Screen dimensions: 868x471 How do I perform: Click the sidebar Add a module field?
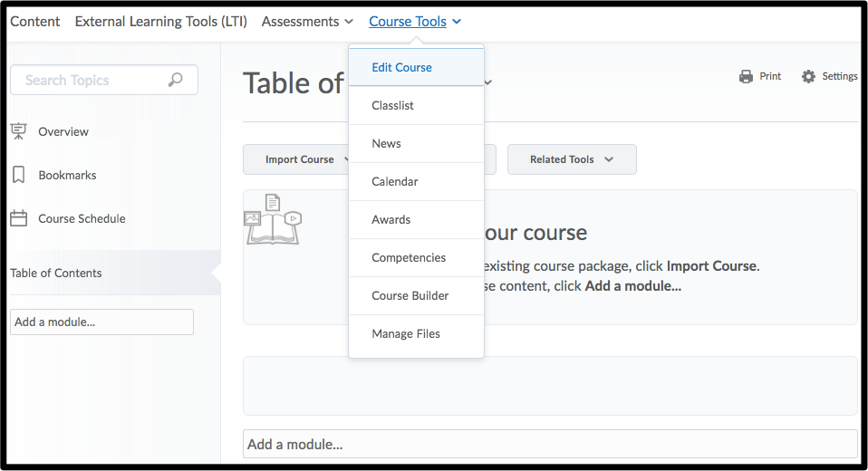[101, 322]
